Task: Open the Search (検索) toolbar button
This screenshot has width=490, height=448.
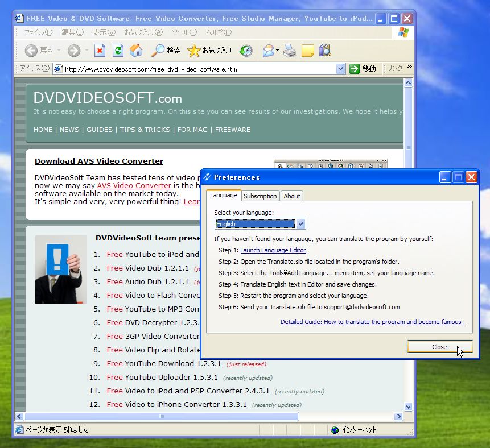Action: [x=166, y=51]
